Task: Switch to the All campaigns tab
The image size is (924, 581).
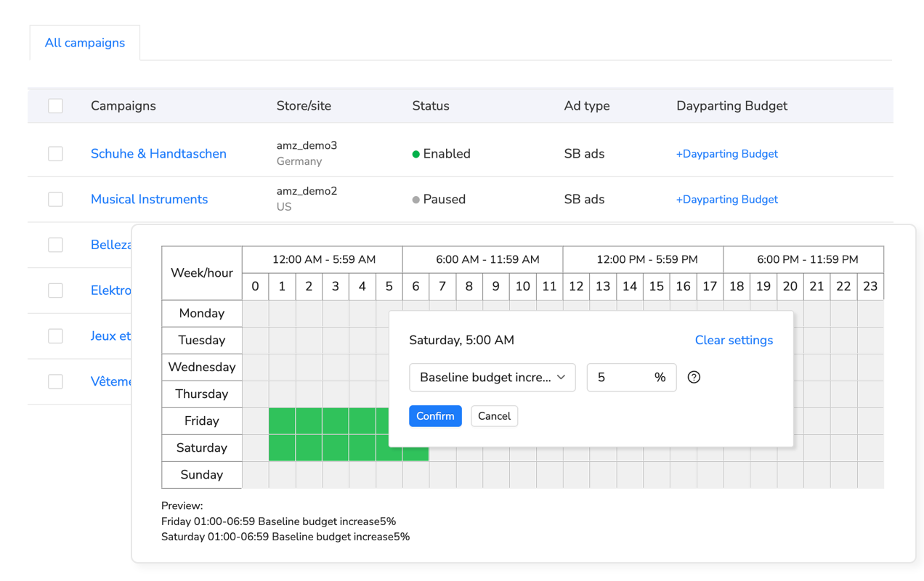Action: [84, 43]
